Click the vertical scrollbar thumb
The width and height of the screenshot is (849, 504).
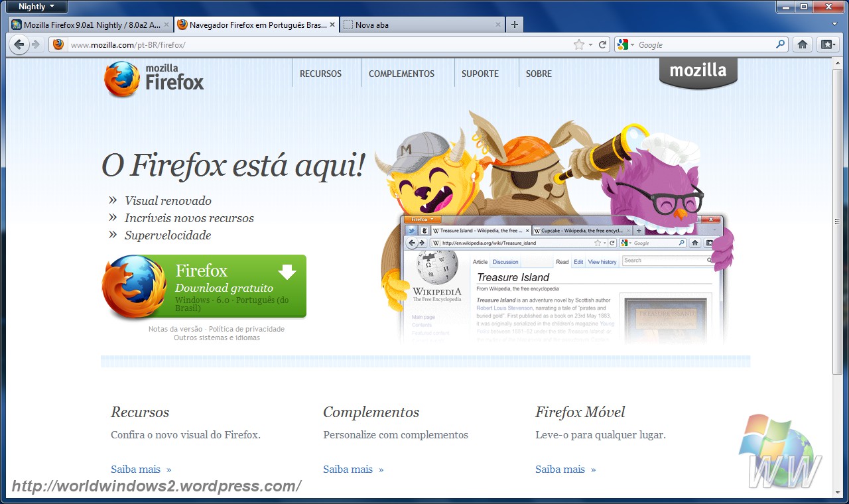[837, 221]
